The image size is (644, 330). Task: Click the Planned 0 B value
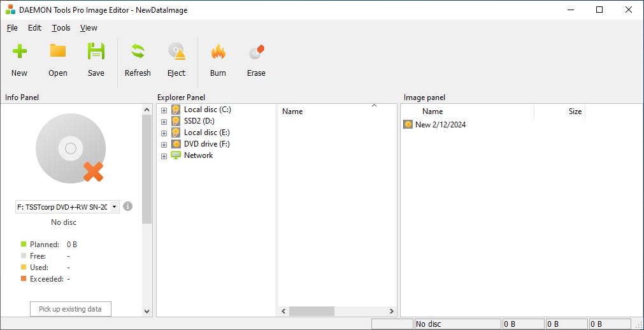coord(72,245)
